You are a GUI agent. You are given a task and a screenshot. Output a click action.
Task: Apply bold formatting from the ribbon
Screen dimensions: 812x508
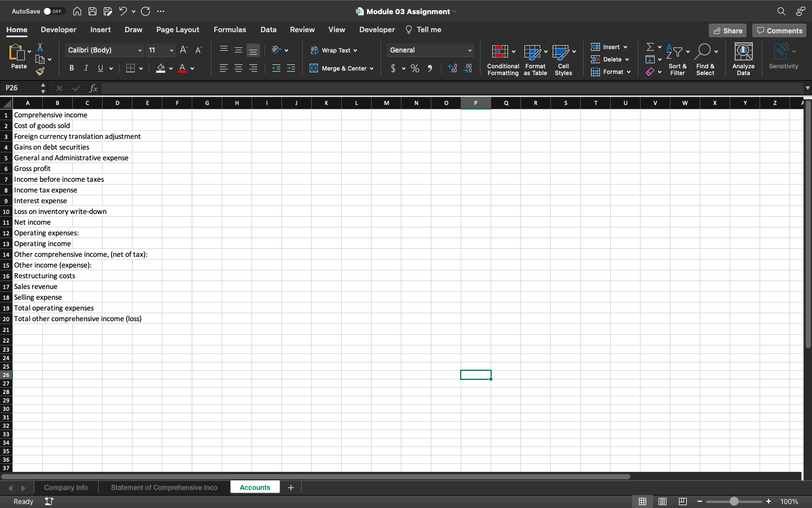point(72,68)
